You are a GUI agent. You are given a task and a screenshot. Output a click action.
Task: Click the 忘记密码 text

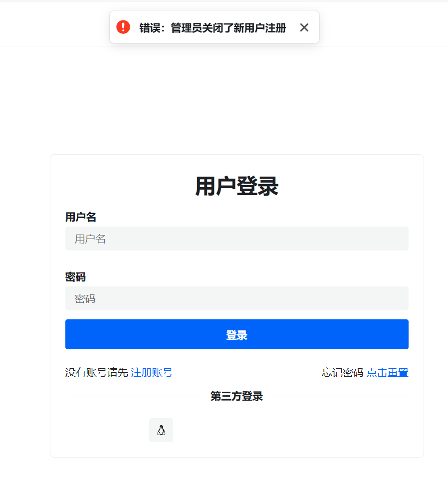coord(342,372)
